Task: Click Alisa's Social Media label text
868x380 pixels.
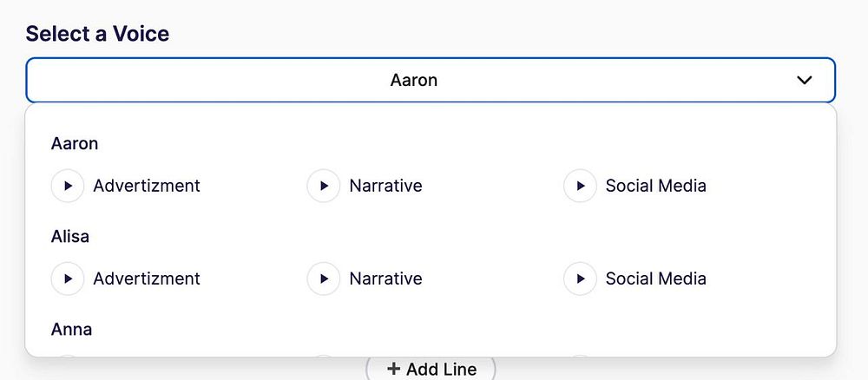Action: (655, 278)
